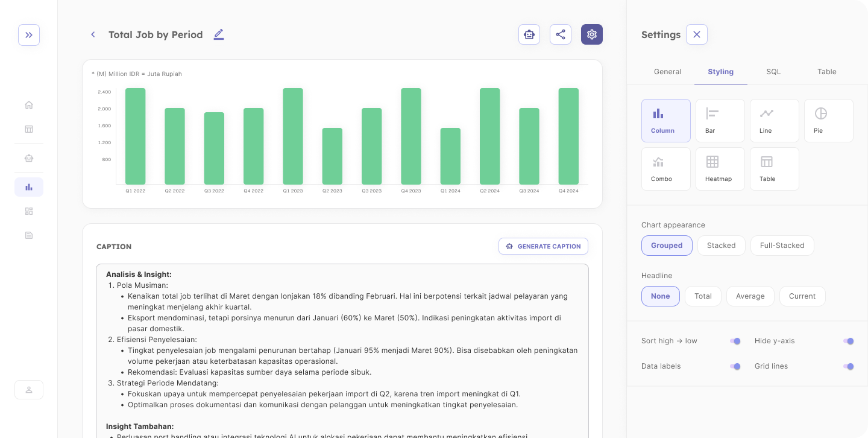The width and height of the screenshot is (868, 438).
Task: Click the share icon button
Action: pos(561,34)
